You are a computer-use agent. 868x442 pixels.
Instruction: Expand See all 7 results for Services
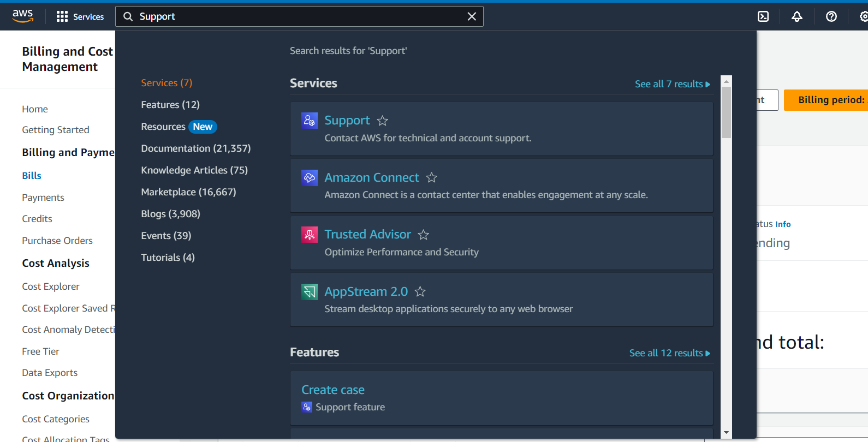click(672, 84)
